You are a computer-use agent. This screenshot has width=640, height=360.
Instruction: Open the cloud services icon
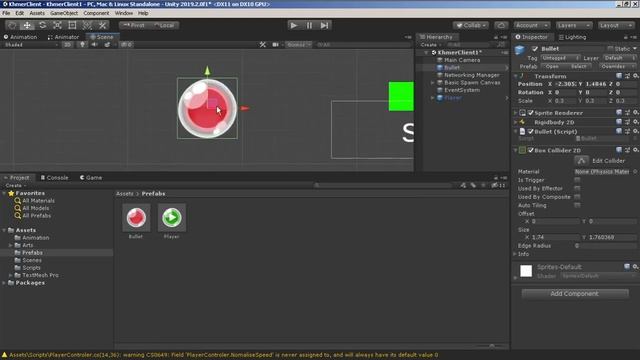point(501,25)
